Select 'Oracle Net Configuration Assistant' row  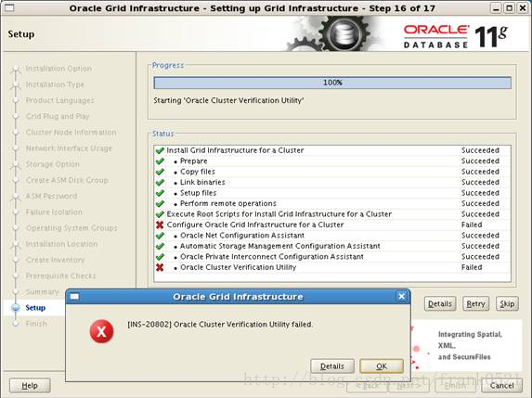[x=332, y=236]
